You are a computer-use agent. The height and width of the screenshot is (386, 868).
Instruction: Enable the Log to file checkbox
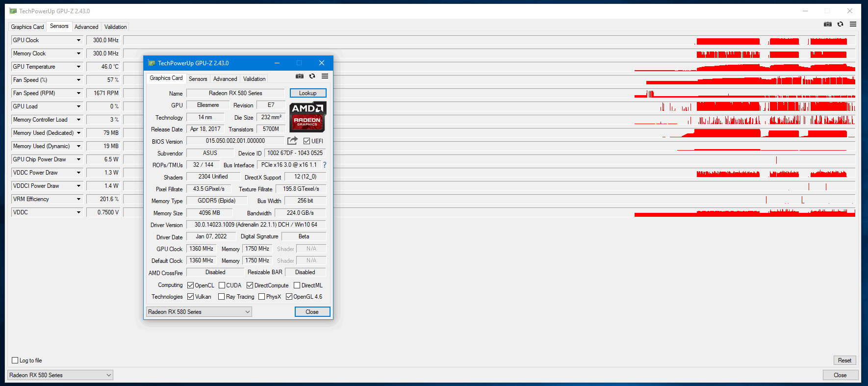point(15,360)
